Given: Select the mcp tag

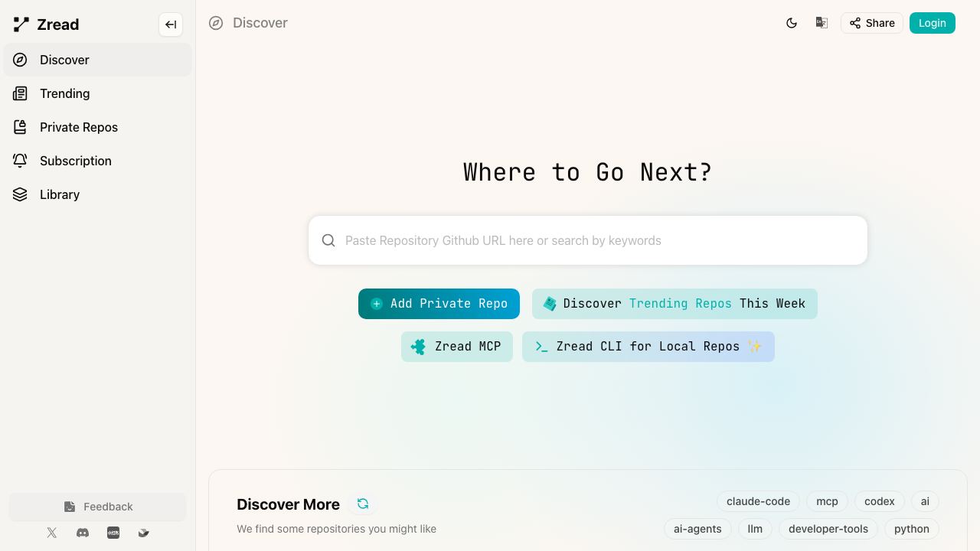Looking at the screenshot, I should click(x=827, y=501).
